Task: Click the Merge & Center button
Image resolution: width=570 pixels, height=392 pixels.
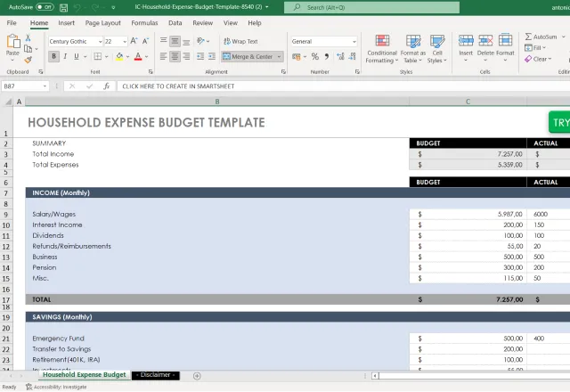Action: 248,57
